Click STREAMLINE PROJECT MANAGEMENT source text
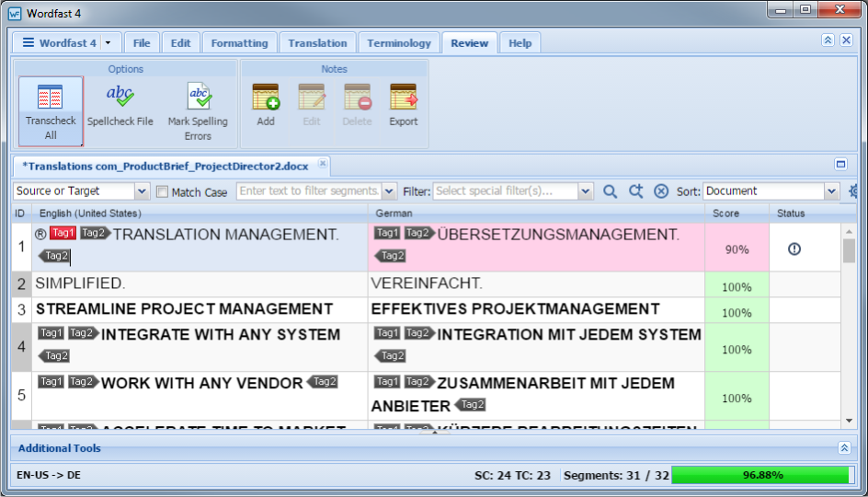The width and height of the screenshot is (868, 497). pos(184,308)
